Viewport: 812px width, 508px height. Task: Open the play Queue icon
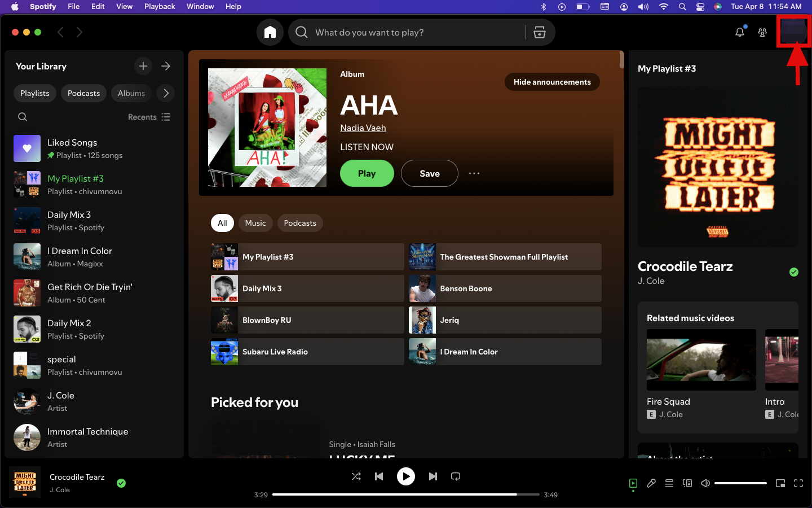click(669, 483)
